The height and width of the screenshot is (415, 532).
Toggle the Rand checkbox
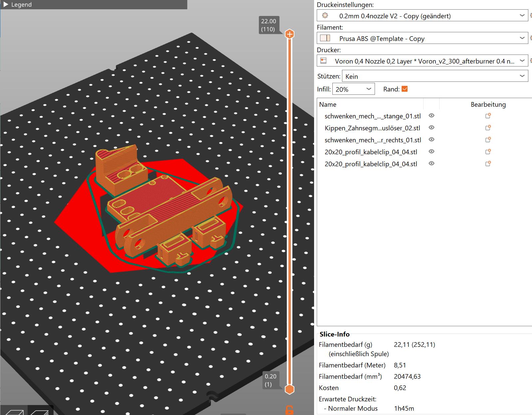pyautogui.click(x=405, y=89)
